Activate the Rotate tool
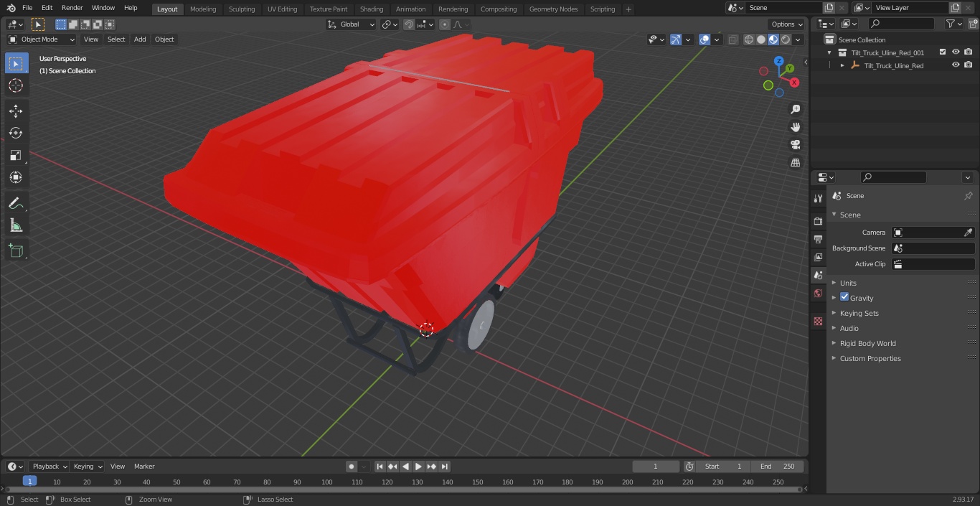980x506 pixels. (16, 133)
